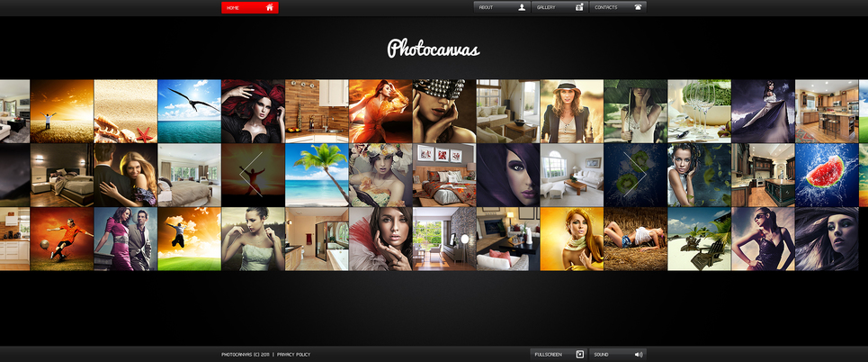View the woman in white strapless dress
The image size is (868, 362).
[x=253, y=239]
